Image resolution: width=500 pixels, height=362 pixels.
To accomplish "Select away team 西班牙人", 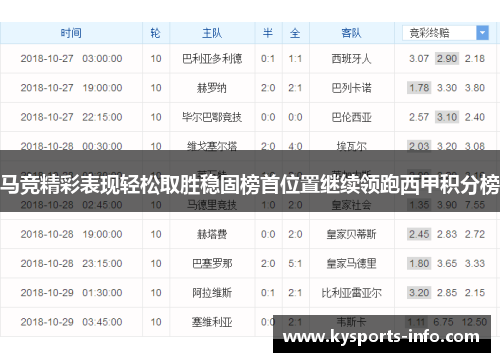I will (x=351, y=59).
